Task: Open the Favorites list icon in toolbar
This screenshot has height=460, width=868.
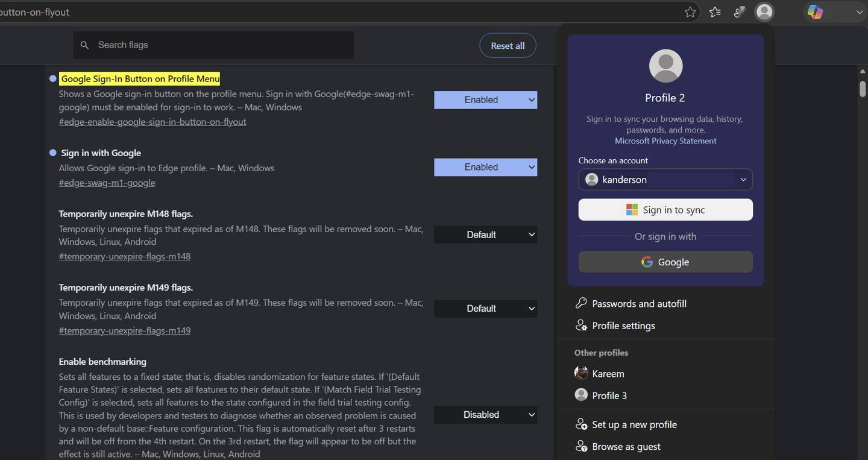Action: [715, 12]
